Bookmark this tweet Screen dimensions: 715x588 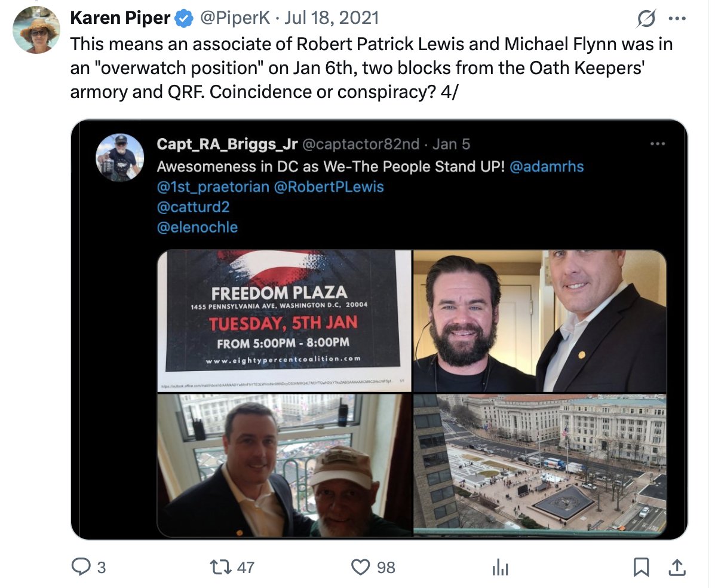[x=641, y=567]
